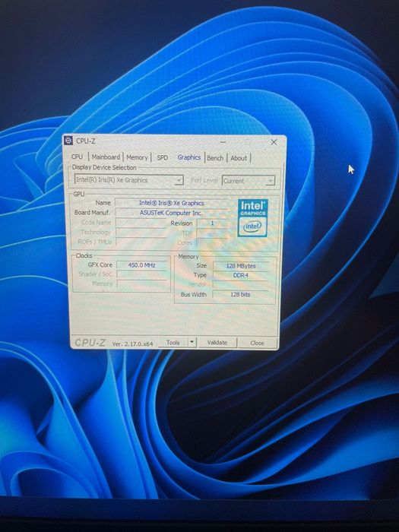399x532 pixels.
Task: Click the empty Code Name field
Action: pos(141,223)
